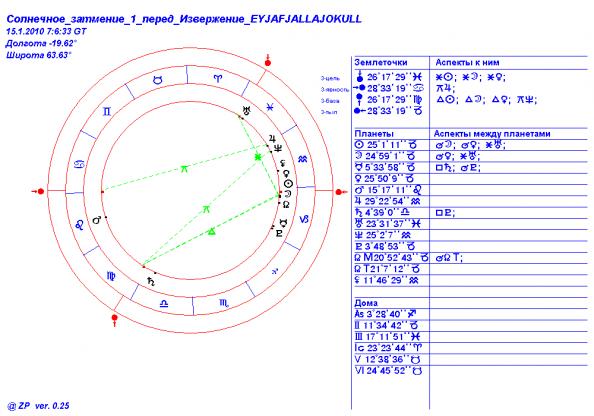Select the green triangle trine aspect marker
Image resolution: width=594 pixels, height=416 pixels.
[212, 231]
